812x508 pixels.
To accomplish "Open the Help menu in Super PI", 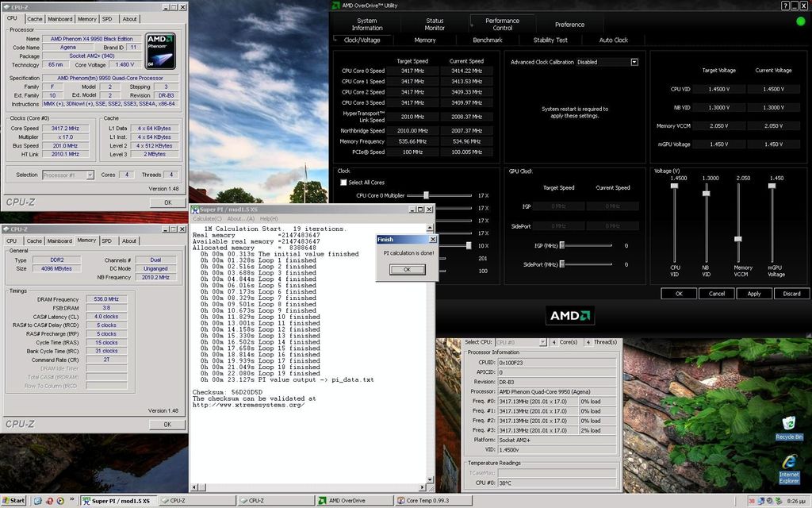I will pyautogui.click(x=269, y=219).
